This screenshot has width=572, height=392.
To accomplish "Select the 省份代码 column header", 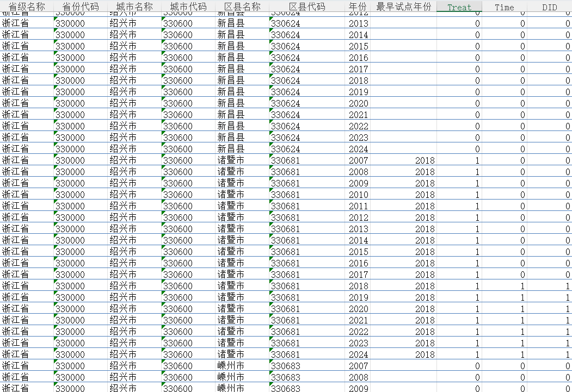I will click(81, 7).
